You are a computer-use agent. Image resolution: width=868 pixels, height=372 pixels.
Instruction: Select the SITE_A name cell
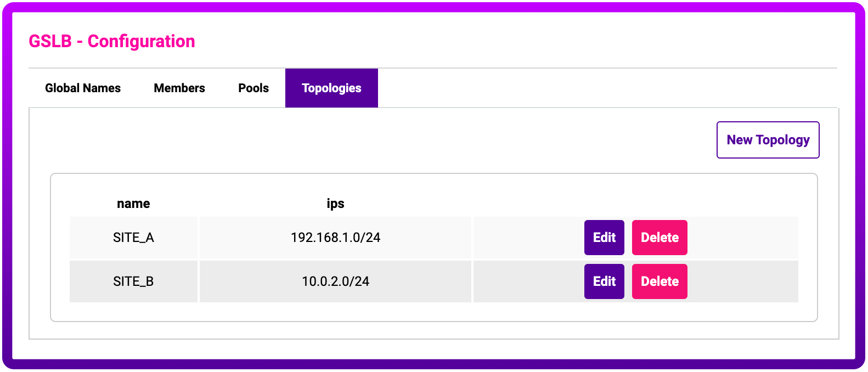point(133,238)
